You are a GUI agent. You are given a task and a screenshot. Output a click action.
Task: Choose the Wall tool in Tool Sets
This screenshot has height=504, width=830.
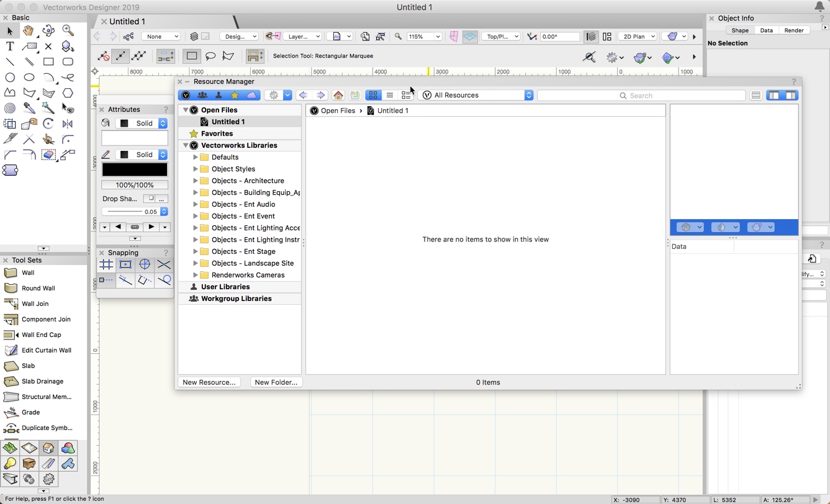coord(28,272)
